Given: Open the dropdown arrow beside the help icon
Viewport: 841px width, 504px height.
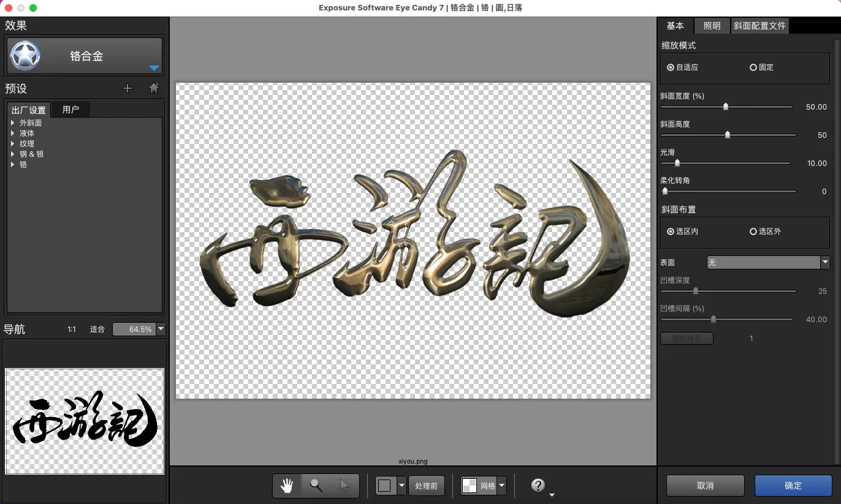Looking at the screenshot, I should [x=552, y=495].
